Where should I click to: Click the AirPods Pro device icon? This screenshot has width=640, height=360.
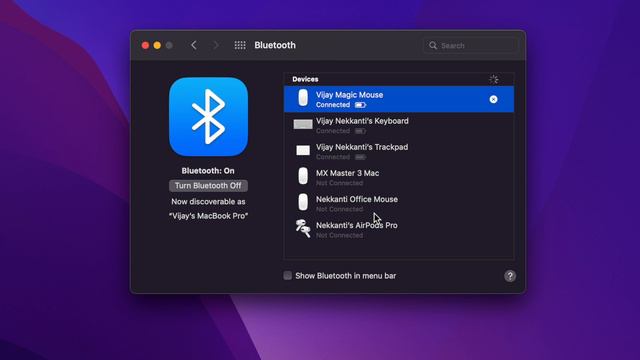(303, 229)
